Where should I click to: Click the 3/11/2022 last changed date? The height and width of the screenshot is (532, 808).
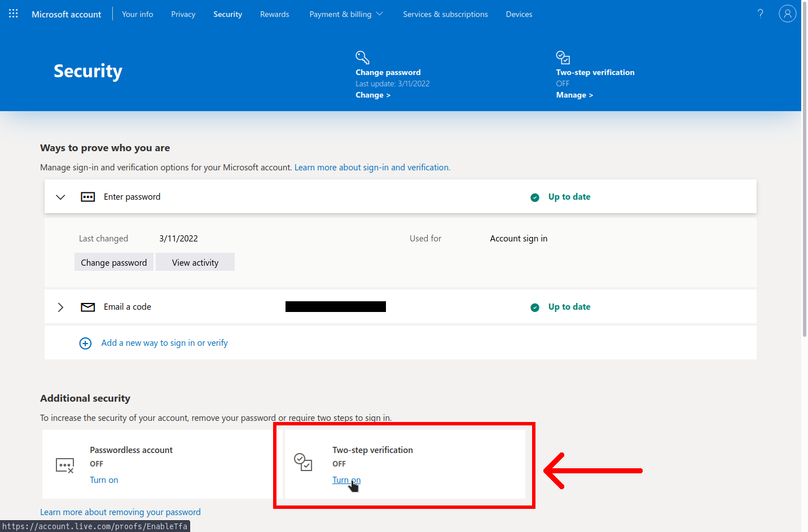pos(178,239)
